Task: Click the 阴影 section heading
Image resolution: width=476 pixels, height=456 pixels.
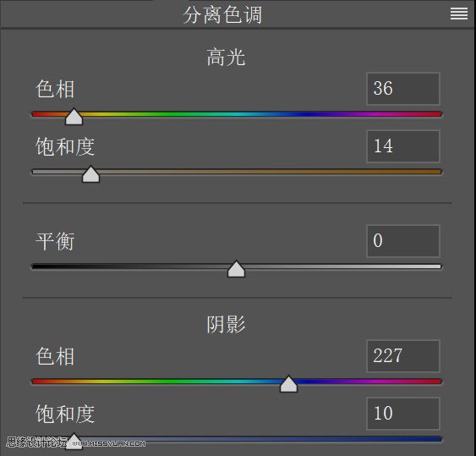Action: tap(226, 325)
